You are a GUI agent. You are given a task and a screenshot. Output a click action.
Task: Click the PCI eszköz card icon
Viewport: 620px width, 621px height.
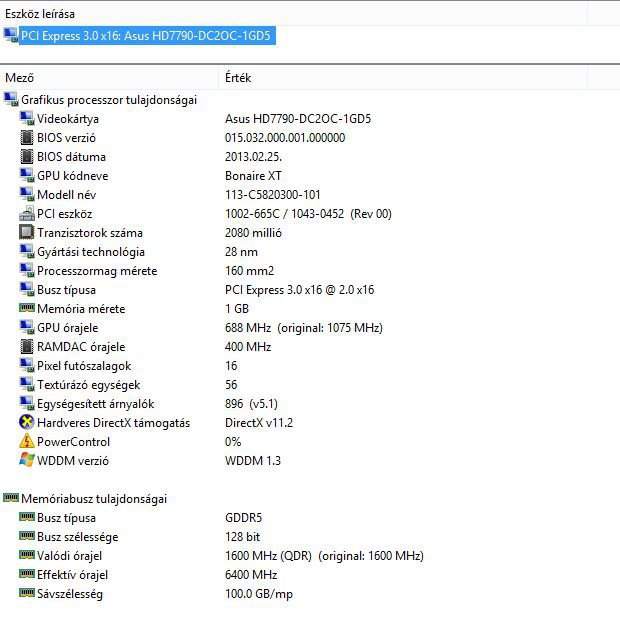(27, 213)
